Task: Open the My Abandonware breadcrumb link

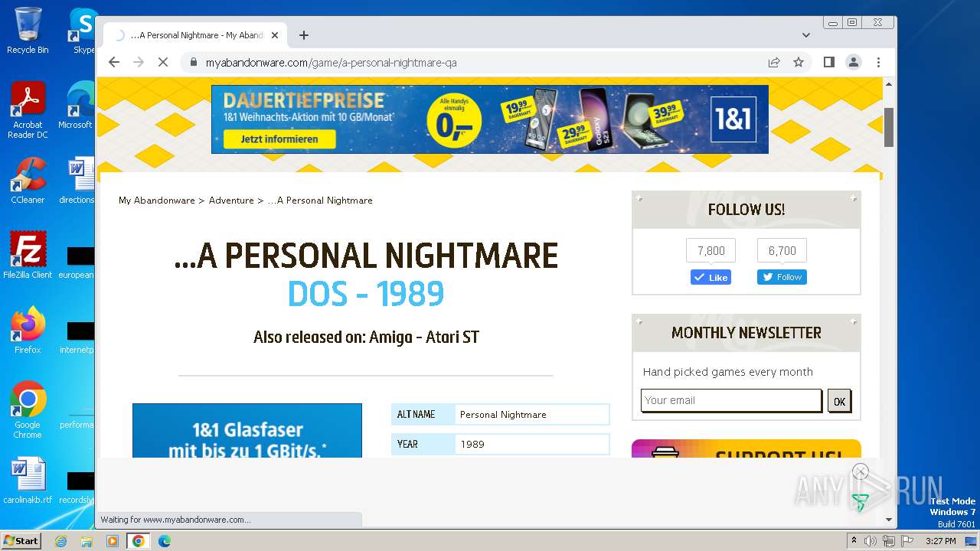Action: click(x=156, y=201)
